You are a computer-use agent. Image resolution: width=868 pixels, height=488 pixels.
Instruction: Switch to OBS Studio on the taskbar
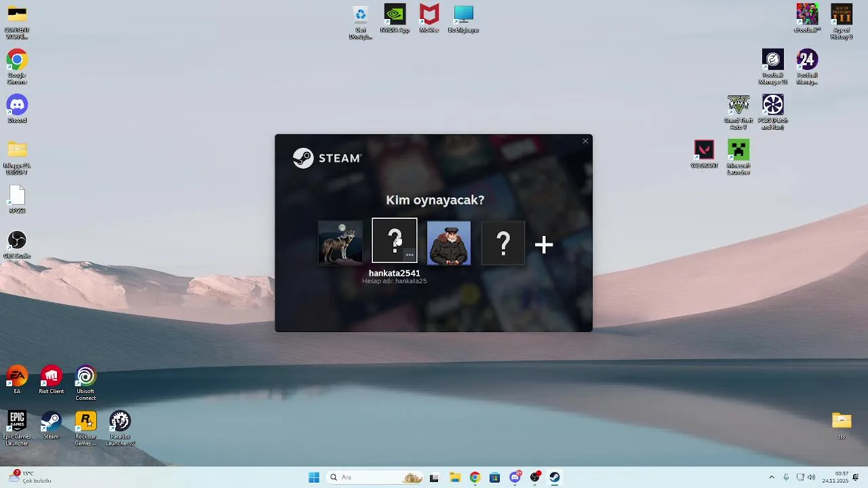click(535, 477)
